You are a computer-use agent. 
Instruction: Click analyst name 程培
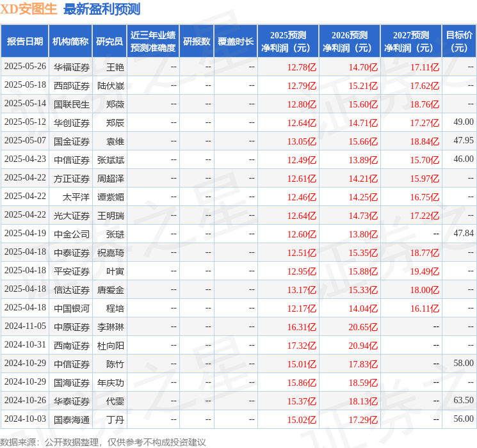pyautogui.click(x=115, y=308)
